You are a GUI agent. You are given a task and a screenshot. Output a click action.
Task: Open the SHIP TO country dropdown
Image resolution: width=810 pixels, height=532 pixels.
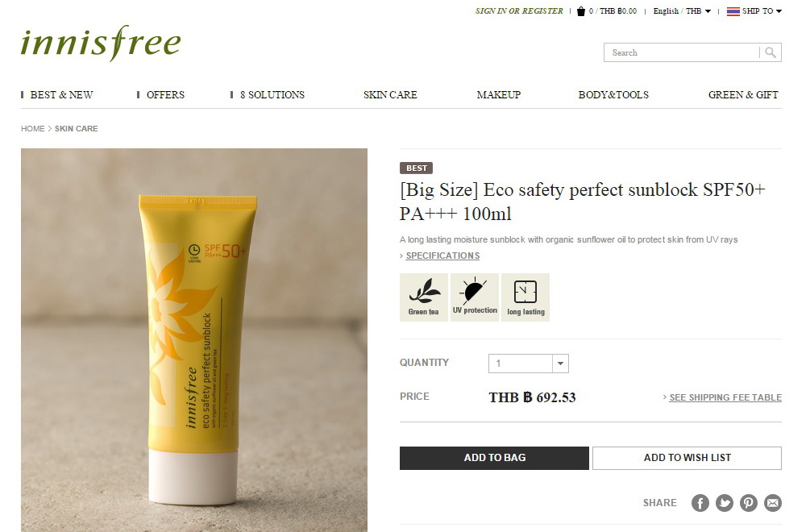coord(754,10)
